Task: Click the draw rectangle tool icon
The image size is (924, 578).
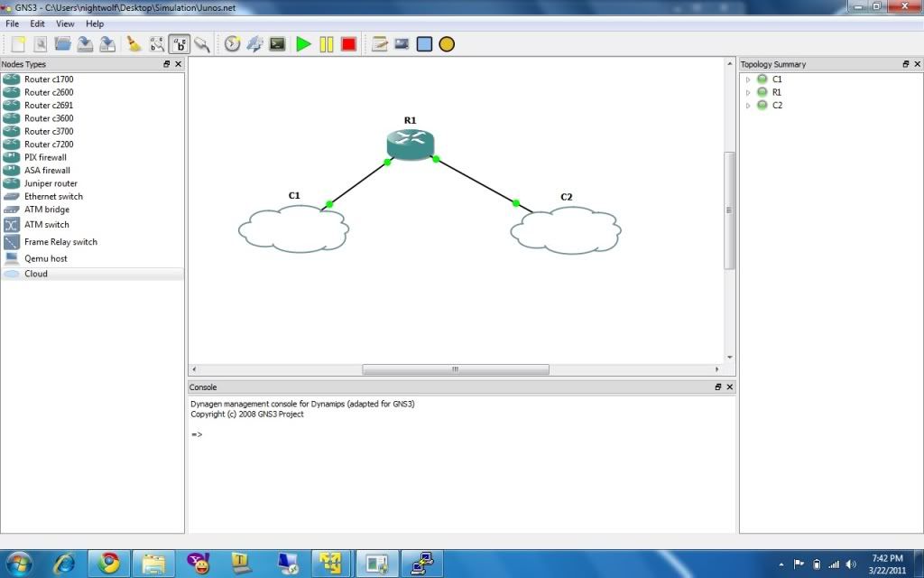Action: coord(424,43)
